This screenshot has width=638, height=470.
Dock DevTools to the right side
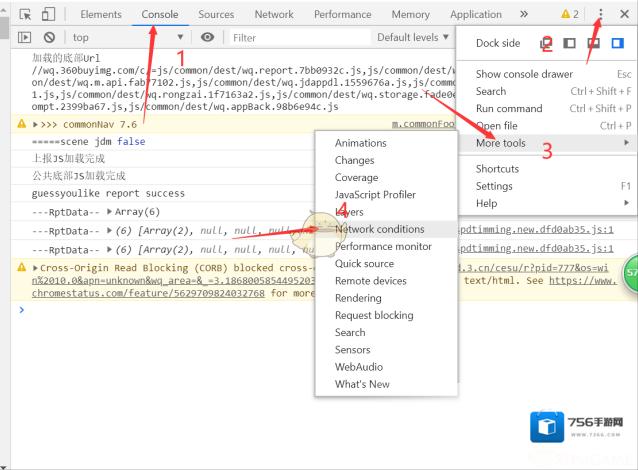pyautogui.click(x=617, y=43)
